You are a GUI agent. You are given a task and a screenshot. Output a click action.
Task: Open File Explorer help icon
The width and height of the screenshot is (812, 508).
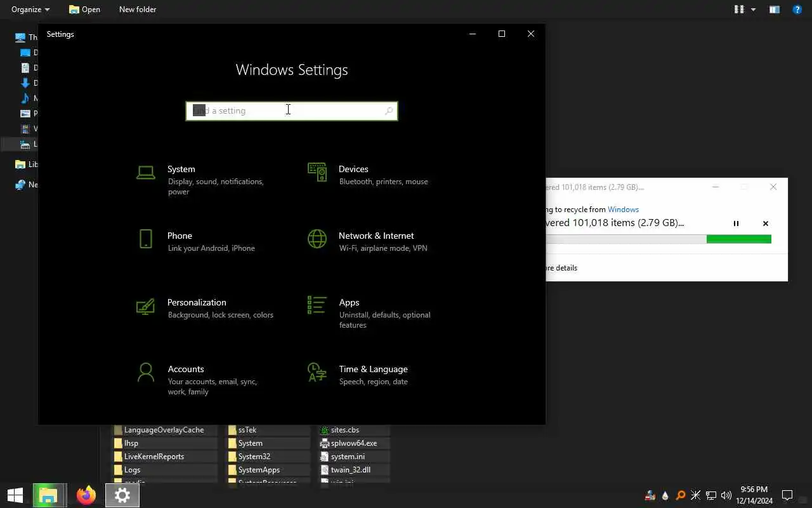coord(797,10)
